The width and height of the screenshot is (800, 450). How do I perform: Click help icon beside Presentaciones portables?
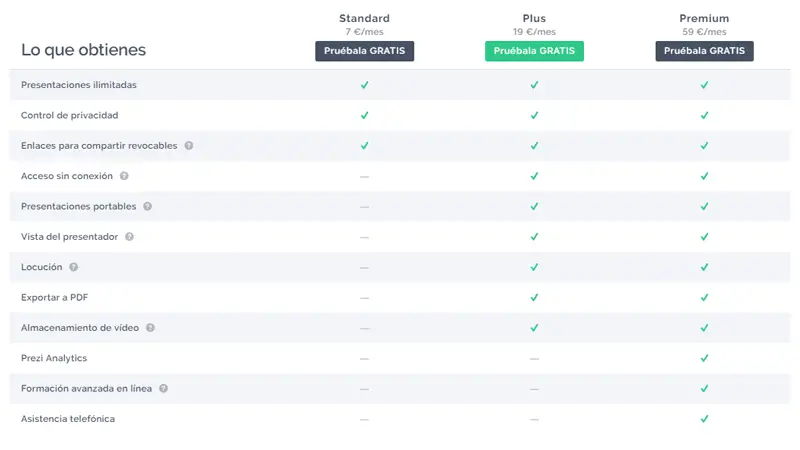point(147,206)
